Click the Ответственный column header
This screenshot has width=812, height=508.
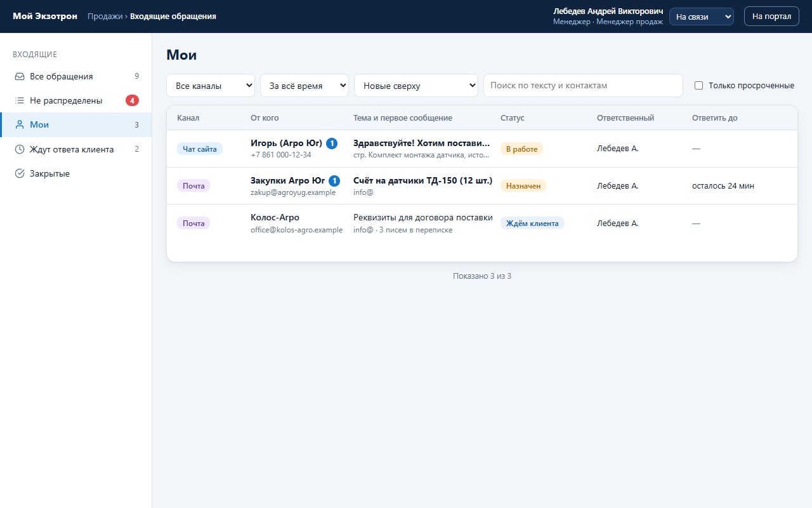pos(625,117)
